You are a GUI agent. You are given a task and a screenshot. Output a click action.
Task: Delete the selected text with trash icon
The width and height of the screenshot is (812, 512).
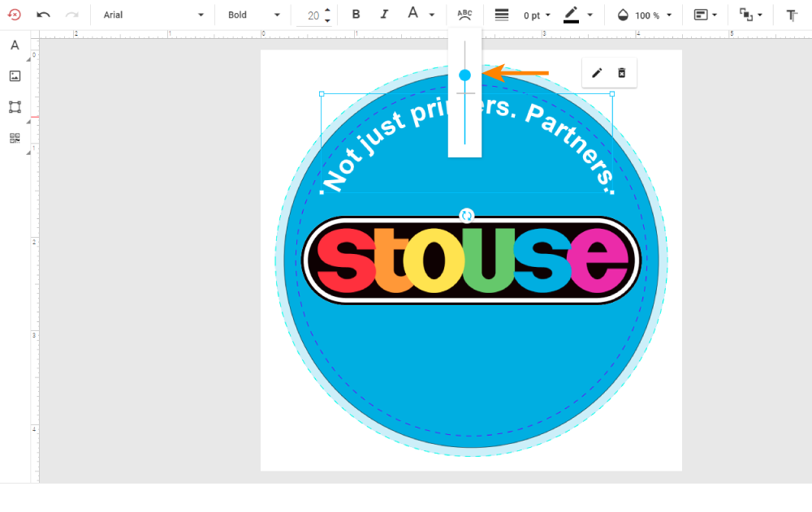(x=622, y=73)
